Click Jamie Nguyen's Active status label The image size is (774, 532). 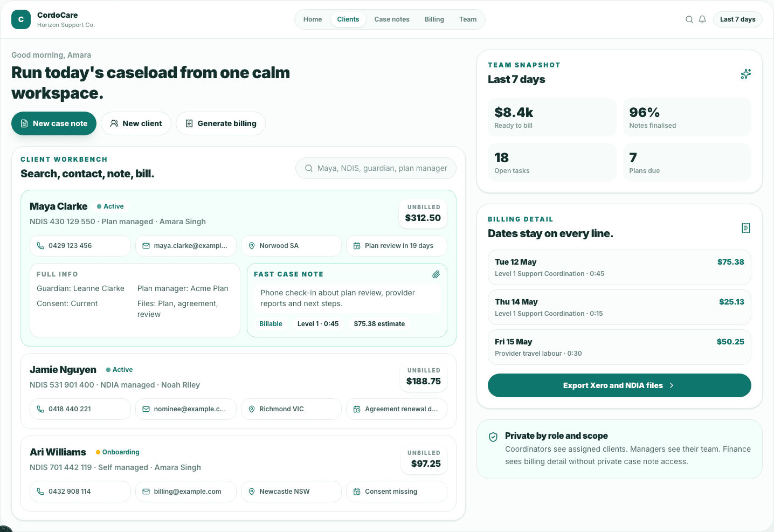pos(119,370)
